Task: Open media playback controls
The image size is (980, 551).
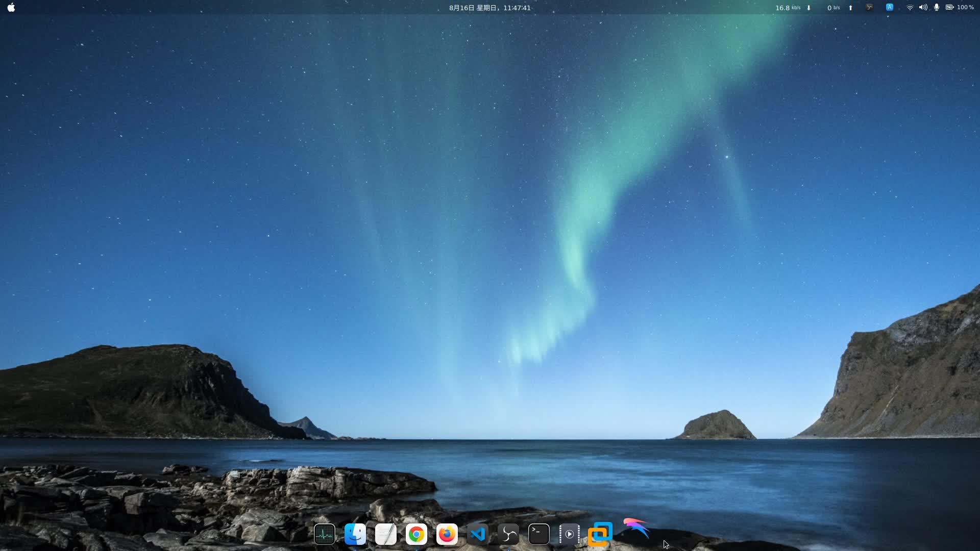Action: (x=569, y=534)
